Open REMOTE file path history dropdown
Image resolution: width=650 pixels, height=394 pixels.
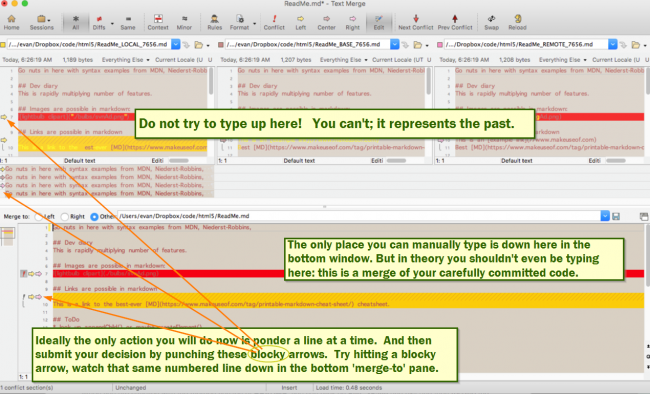click(613, 44)
